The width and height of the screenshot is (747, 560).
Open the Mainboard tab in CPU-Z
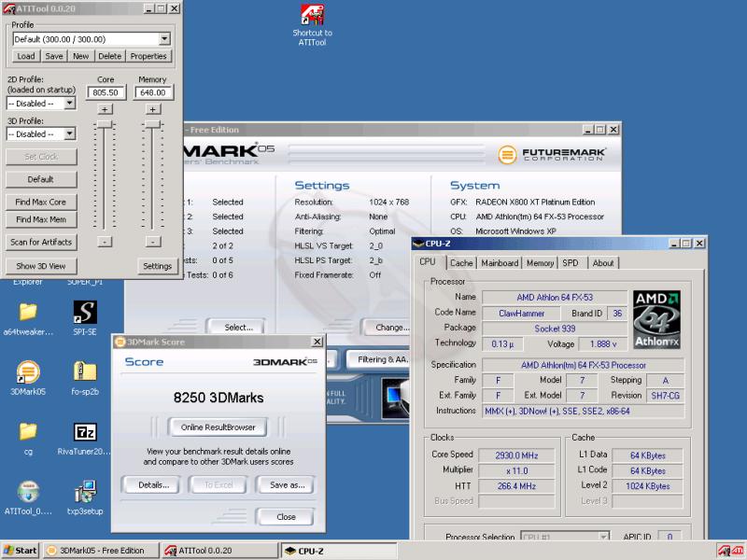point(500,263)
